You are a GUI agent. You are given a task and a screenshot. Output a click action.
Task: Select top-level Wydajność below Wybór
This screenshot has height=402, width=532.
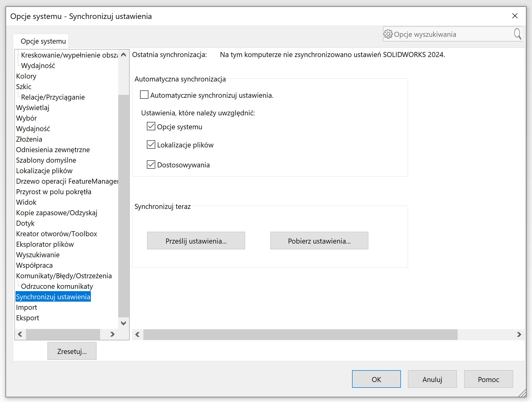tap(33, 128)
